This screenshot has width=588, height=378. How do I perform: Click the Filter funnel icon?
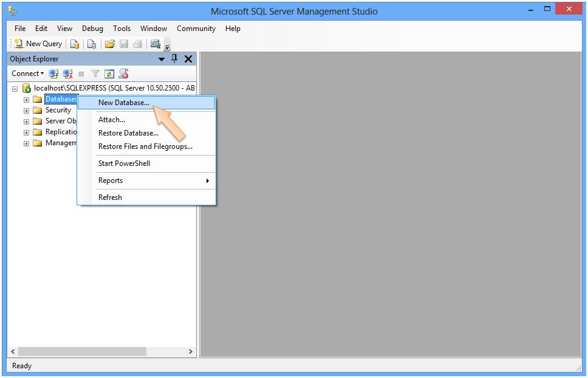click(95, 74)
